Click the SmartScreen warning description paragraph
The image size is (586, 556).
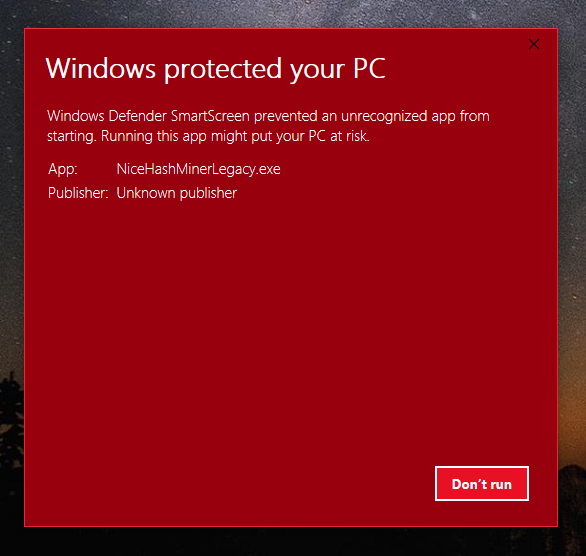268,126
